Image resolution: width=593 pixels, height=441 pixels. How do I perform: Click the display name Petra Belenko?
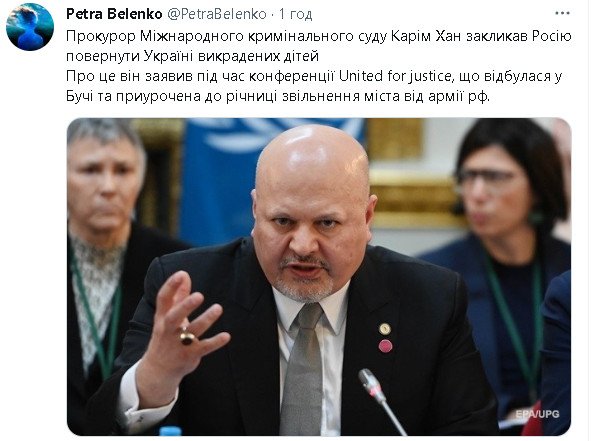coord(114,14)
